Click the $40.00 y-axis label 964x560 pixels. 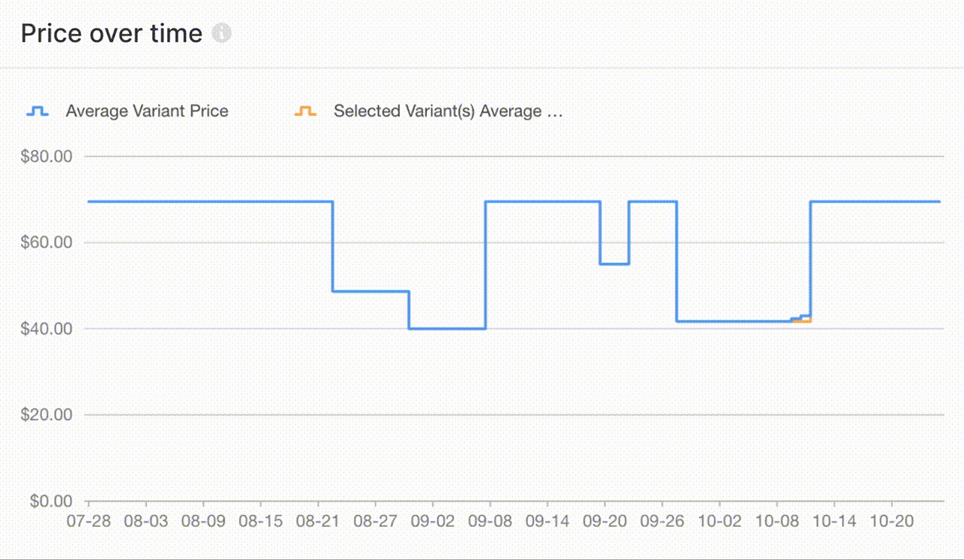pyautogui.click(x=47, y=329)
